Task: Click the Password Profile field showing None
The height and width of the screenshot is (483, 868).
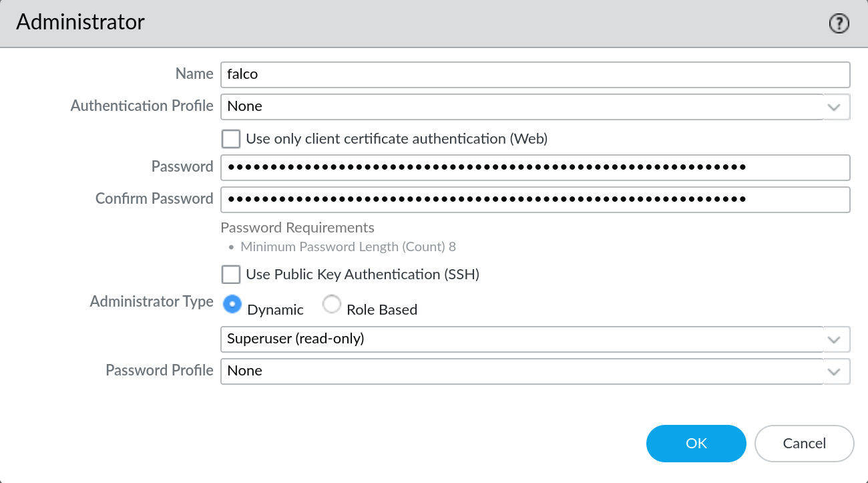Action: (x=521, y=371)
